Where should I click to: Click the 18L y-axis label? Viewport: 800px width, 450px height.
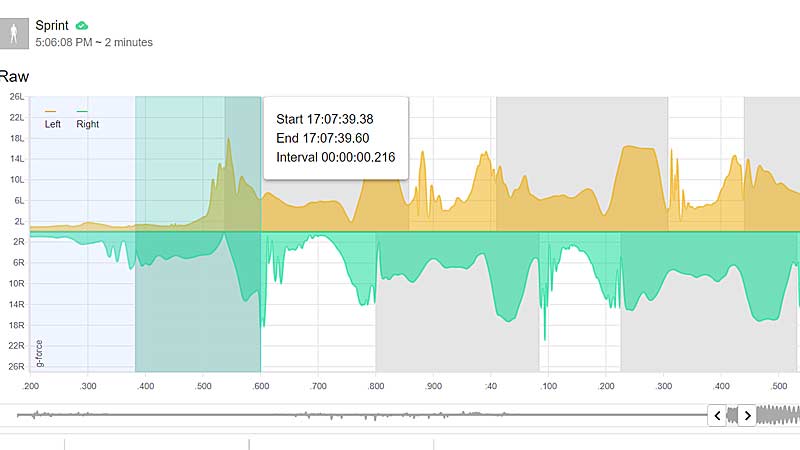[17, 138]
